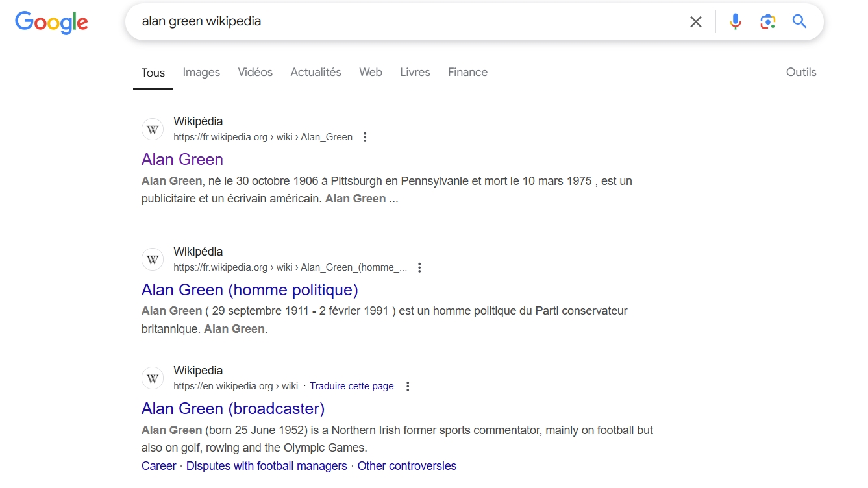Select the Tous results tab
Screen dimensions: 868x488
tap(153, 73)
